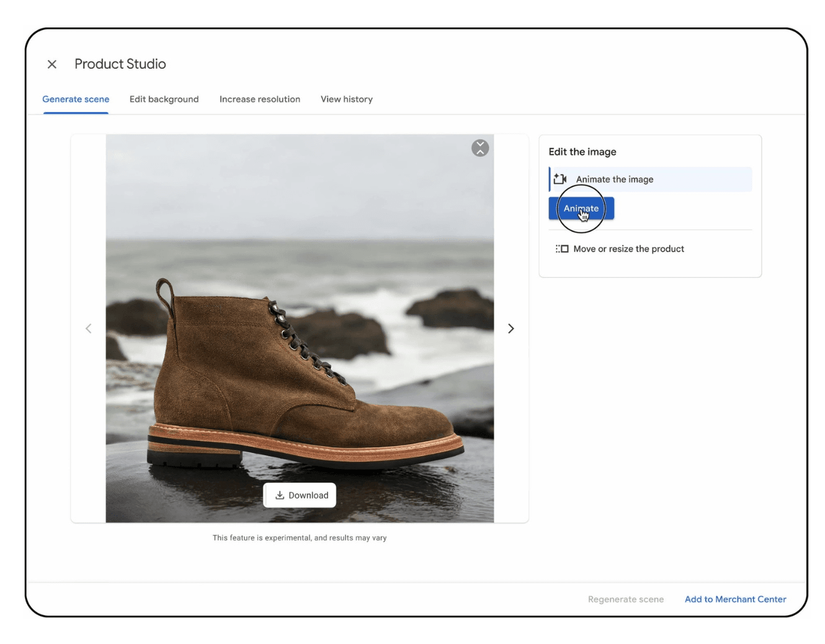Open the Increase resolution tab
The image size is (825, 644).
[259, 99]
